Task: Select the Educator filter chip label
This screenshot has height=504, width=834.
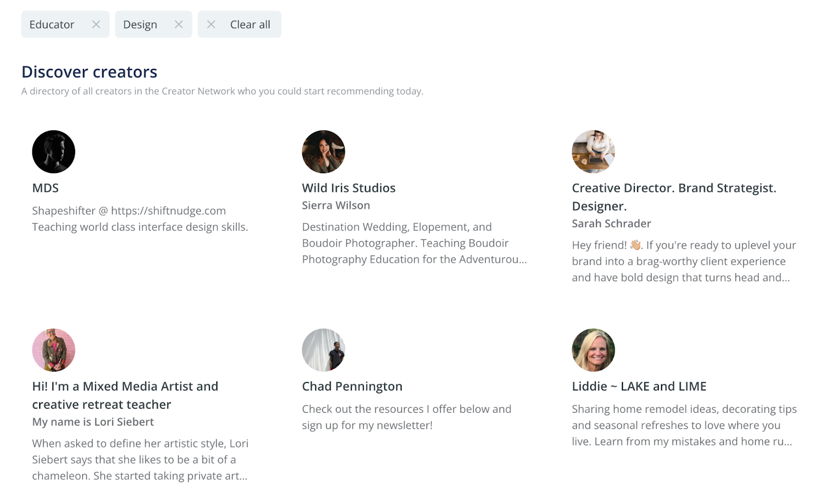Action: 52,24
